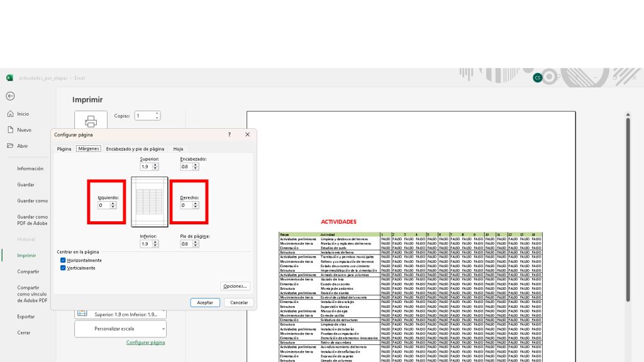Click the Abrir folder icon
This screenshot has width=644, height=362.
11,146
